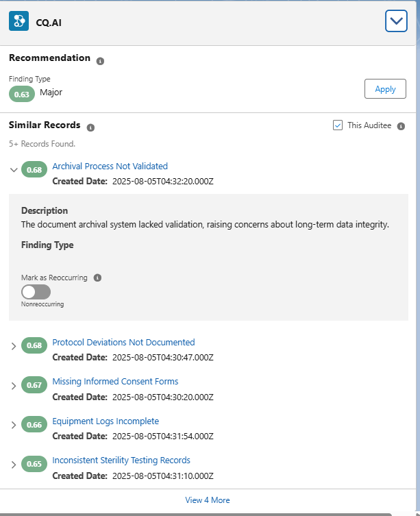Viewport: 420px width, 516px height.
Task: Expand the Protocol Deviations Not Documented record
Action: pos(14,346)
